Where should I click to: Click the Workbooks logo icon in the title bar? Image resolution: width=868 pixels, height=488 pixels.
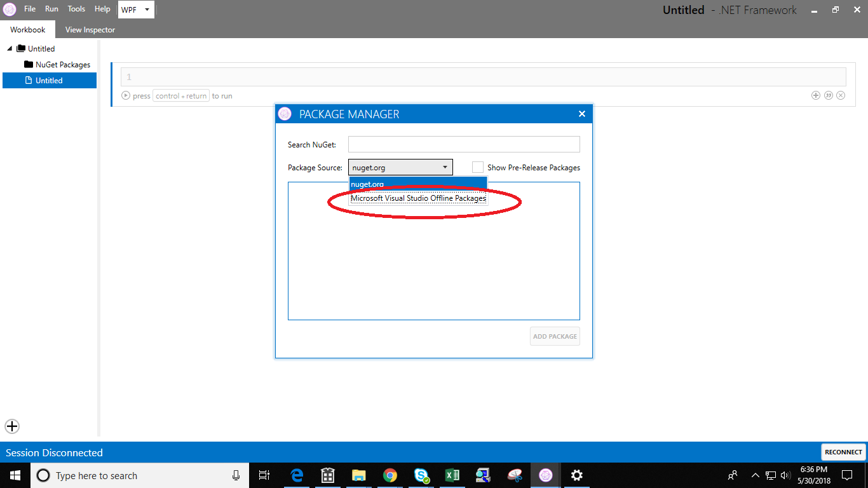click(x=10, y=10)
